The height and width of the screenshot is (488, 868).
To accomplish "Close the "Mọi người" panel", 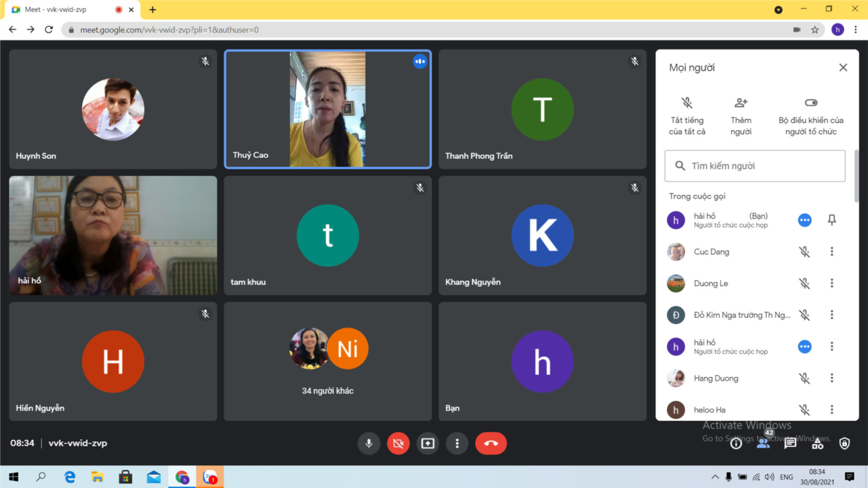I will tap(843, 68).
